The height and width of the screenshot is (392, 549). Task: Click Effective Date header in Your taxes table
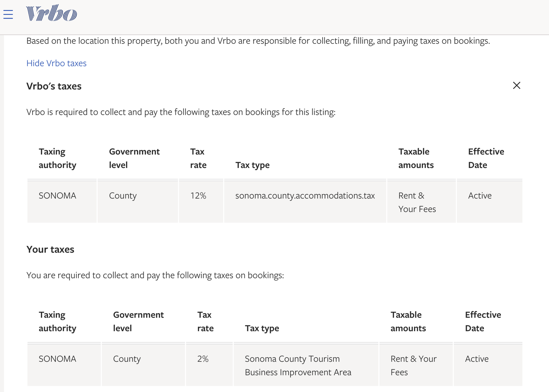(x=483, y=321)
